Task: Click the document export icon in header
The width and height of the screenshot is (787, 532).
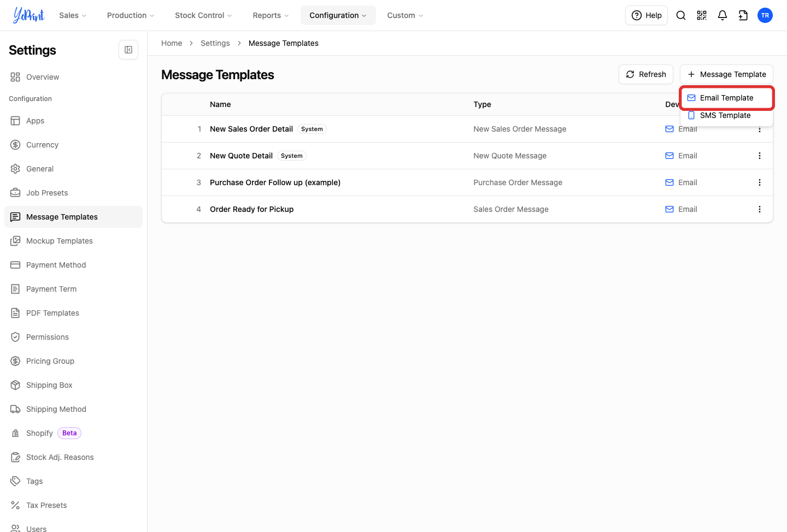Action: pos(743,15)
